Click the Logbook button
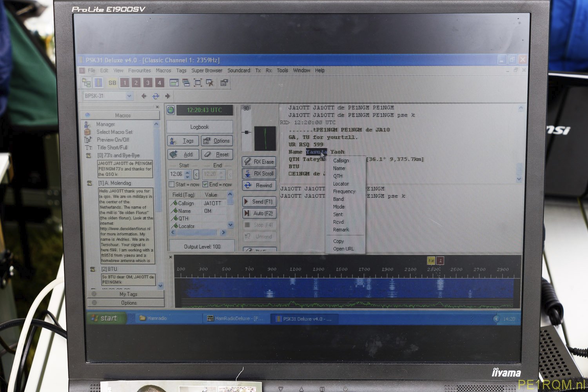Viewport: 588px width, 392px height. point(200,127)
